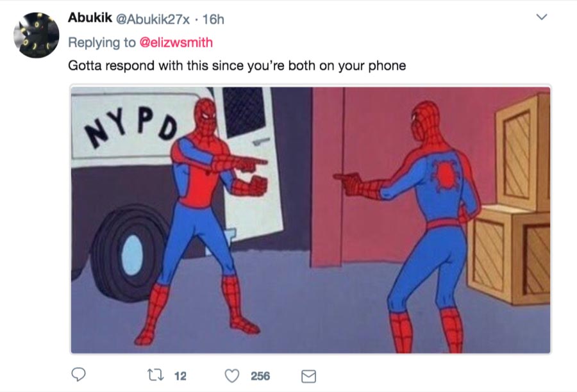The image size is (577, 392).
Task: Select the tweet text about phones
Action: tap(237, 66)
